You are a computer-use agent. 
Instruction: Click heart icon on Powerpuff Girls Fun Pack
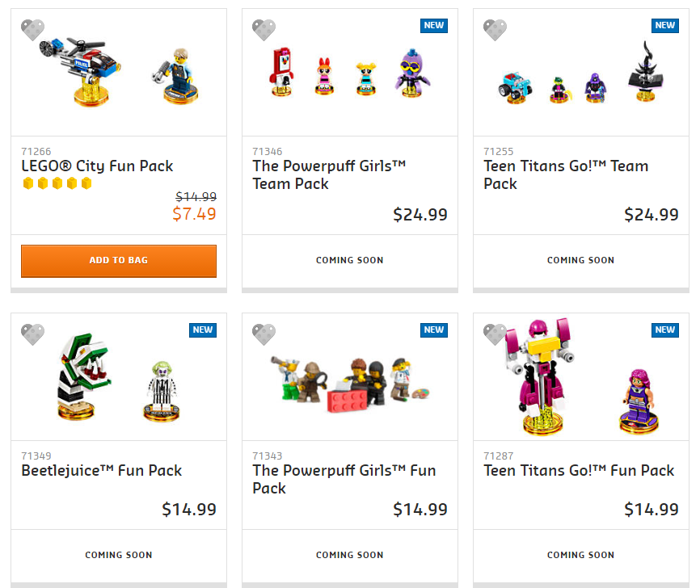(x=264, y=335)
